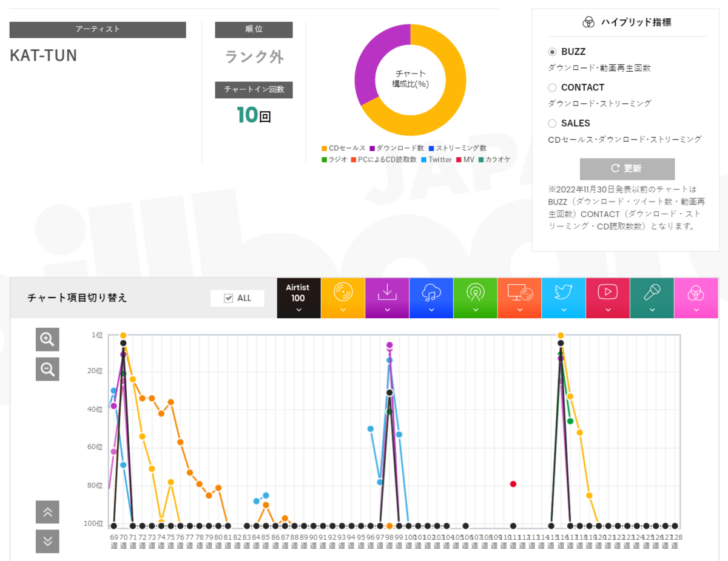Viewport: 728px width, 561px height.
Task: Expand chevron under radio tab
Action: pos(476,310)
